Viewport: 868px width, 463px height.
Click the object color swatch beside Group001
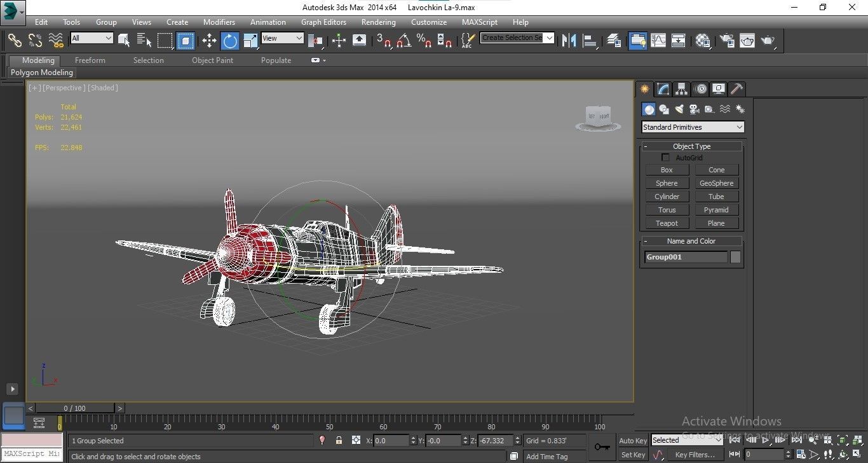735,257
